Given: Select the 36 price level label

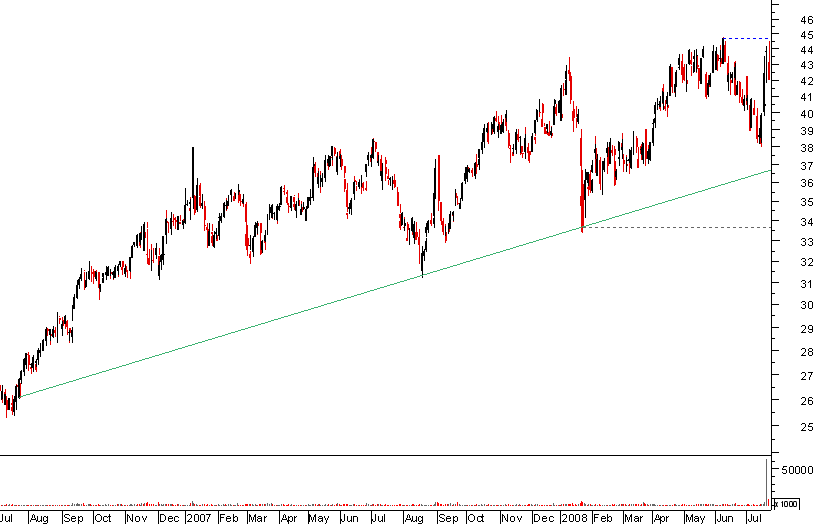Looking at the screenshot, I should click(807, 183).
